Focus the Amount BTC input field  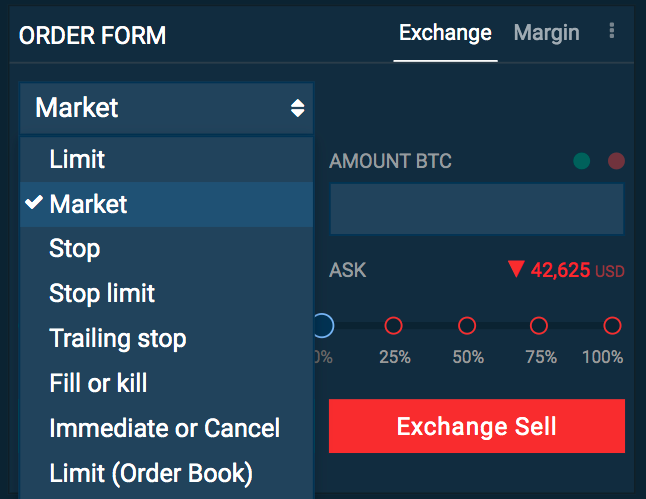pos(477,209)
